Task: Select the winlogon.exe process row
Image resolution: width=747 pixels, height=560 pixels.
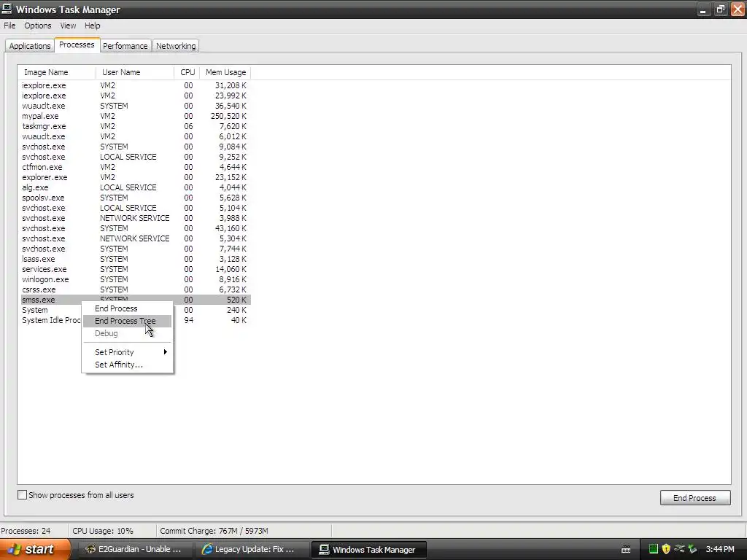Action: 136,279
